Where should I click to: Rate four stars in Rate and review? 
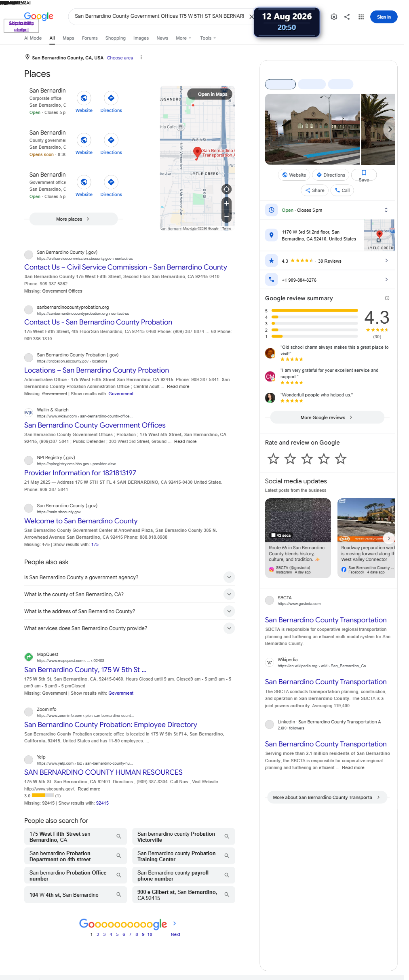pos(324,459)
